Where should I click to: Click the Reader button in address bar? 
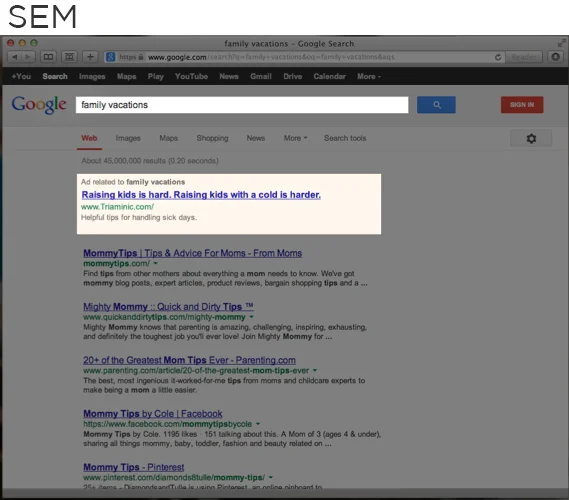pyautogui.click(x=524, y=57)
